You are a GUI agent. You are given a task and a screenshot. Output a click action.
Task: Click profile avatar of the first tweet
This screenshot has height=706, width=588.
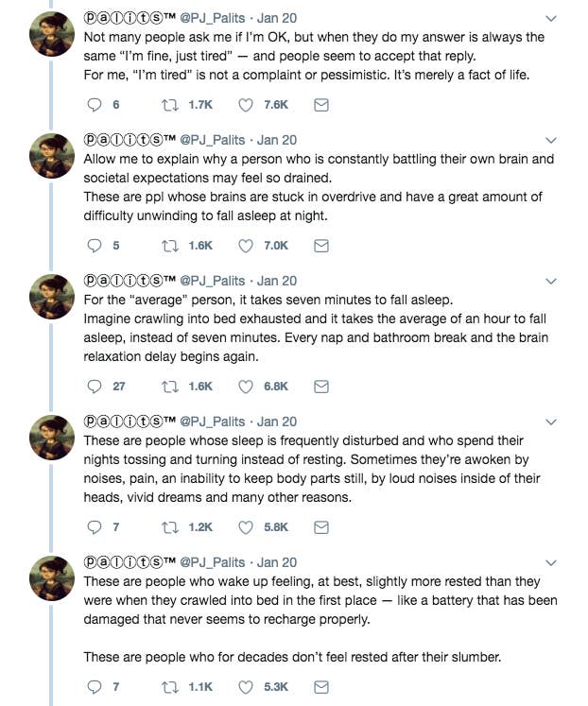click(x=52, y=34)
